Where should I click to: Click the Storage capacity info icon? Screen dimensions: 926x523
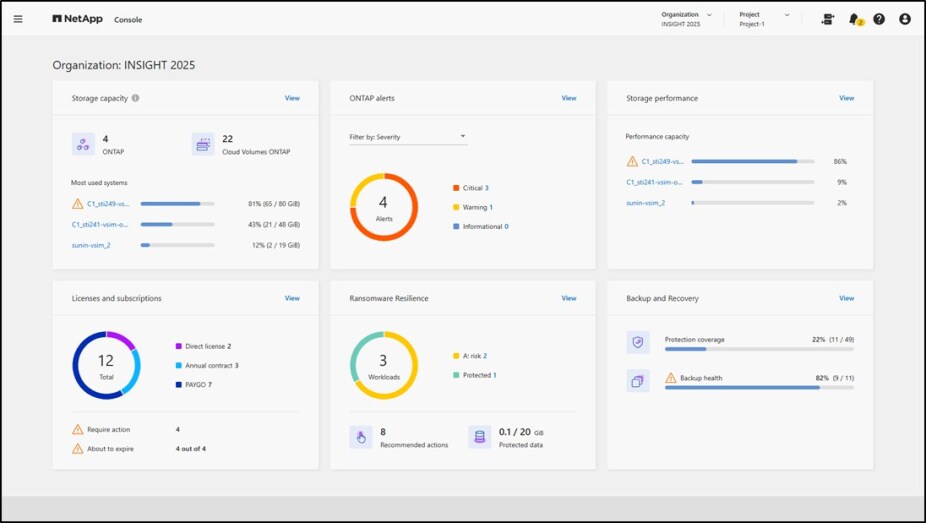tap(136, 98)
